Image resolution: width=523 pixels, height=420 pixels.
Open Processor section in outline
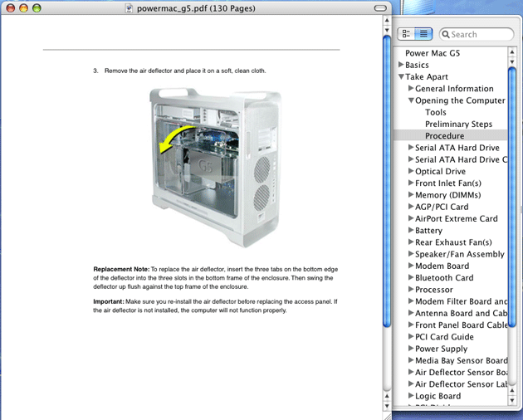pos(434,290)
